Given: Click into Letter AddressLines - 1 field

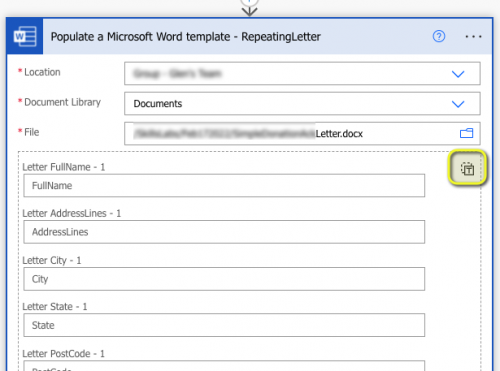Looking at the screenshot, I should (224, 232).
